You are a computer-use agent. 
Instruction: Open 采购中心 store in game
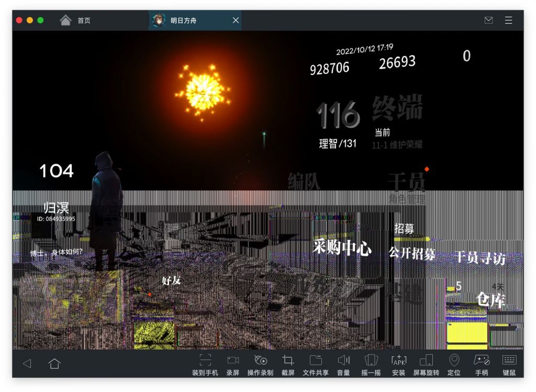tap(342, 248)
